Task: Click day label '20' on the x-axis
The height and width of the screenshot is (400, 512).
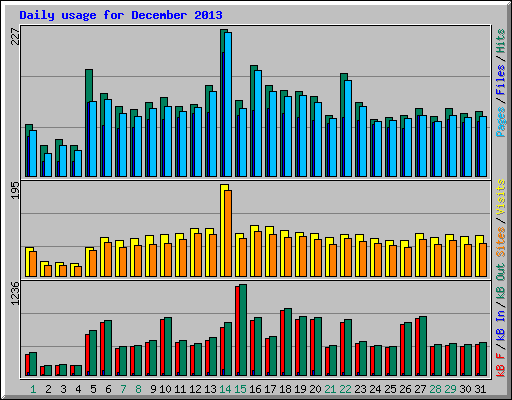Action: pyautogui.click(x=315, y=389)
